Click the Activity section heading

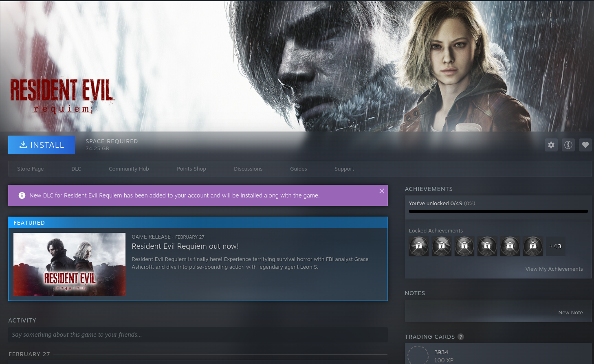coord(22,320)
